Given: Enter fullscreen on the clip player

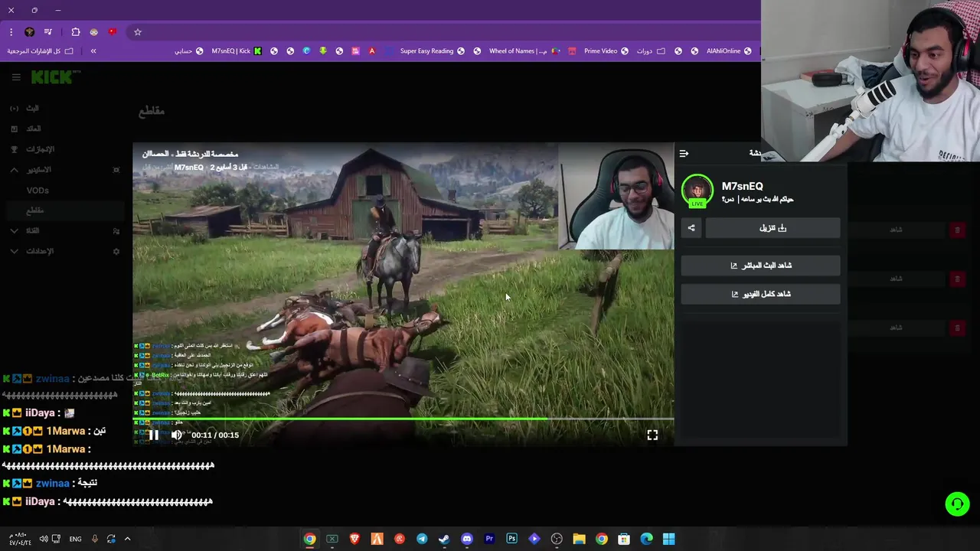Looking at the screenshot, I should (x=652, y=435).
